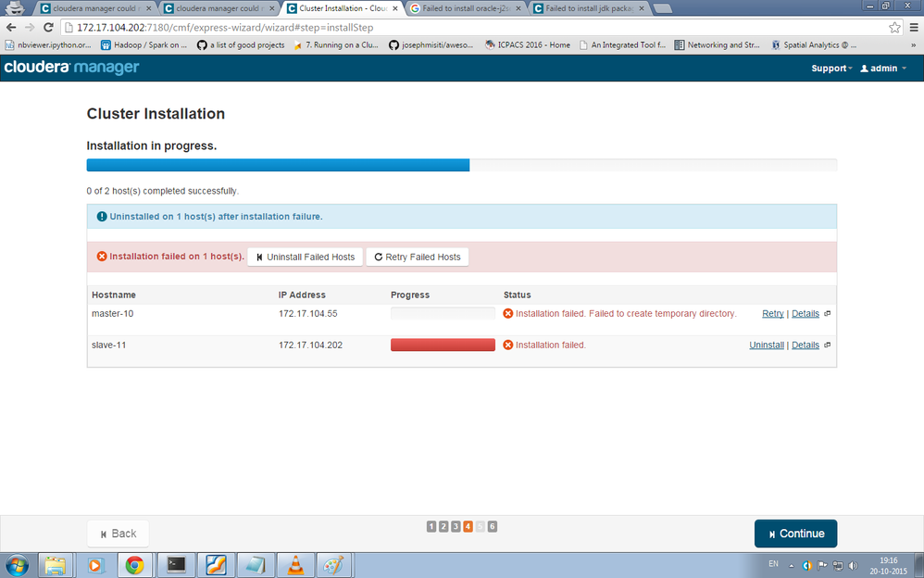
Task: Open the admin user dropdown
Action: (882, 69)
